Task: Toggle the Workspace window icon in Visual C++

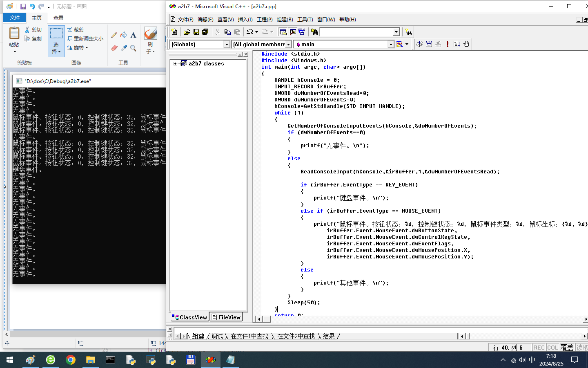Action: (283, 32)
